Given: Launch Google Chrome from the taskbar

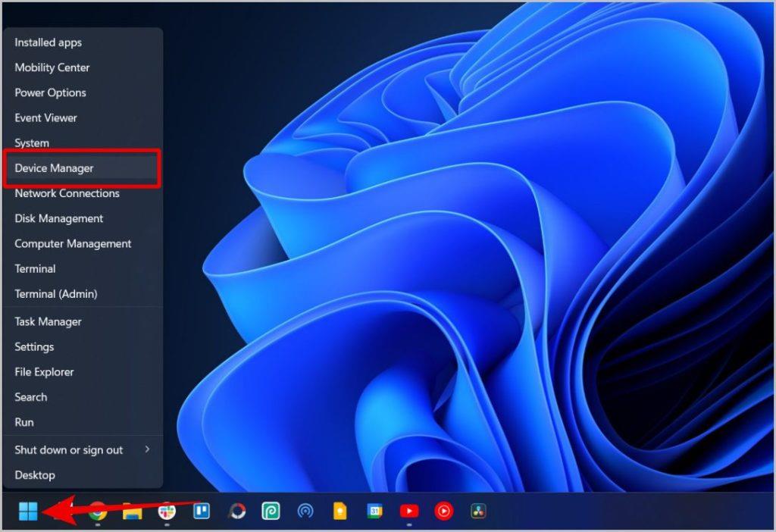Looking at the screenshot, I should point(98,511).
